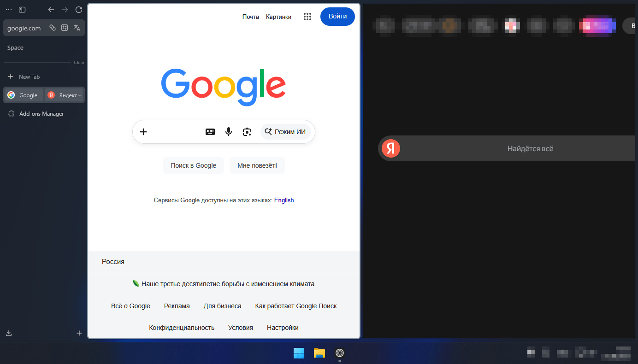
Task: Toggle the sidebar layout icon
Action: tap(22, 10)
